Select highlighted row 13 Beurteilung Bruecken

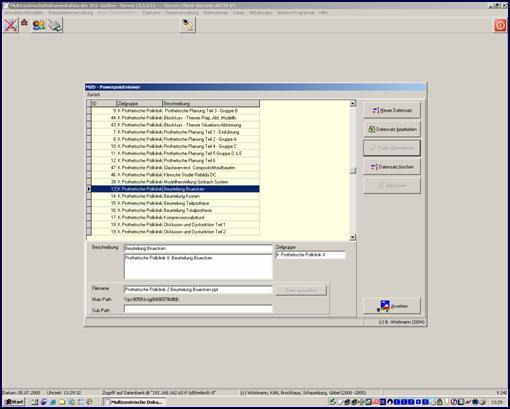(175, 189)
